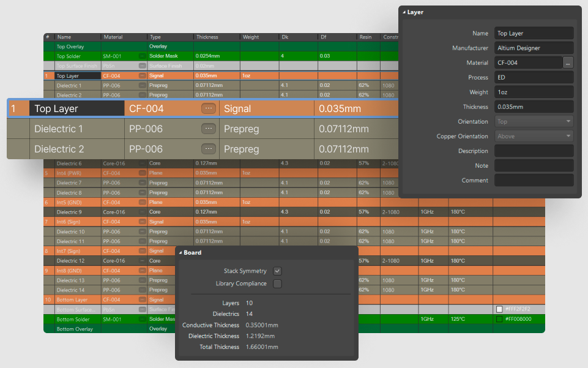Click ellipsis next to PbSn in Top Surface Finish
This screenshot has width=588, height=368.
point(142,66)
